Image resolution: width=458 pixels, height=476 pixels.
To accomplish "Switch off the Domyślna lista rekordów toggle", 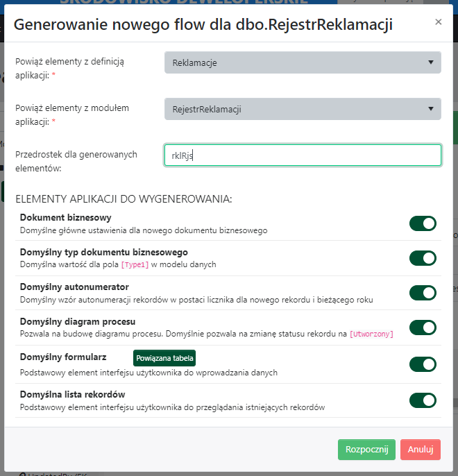I will [x=423, y=400].
